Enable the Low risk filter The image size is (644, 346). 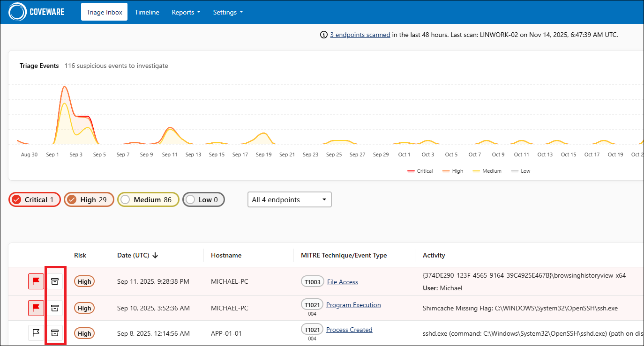click(x=203, y=199)
